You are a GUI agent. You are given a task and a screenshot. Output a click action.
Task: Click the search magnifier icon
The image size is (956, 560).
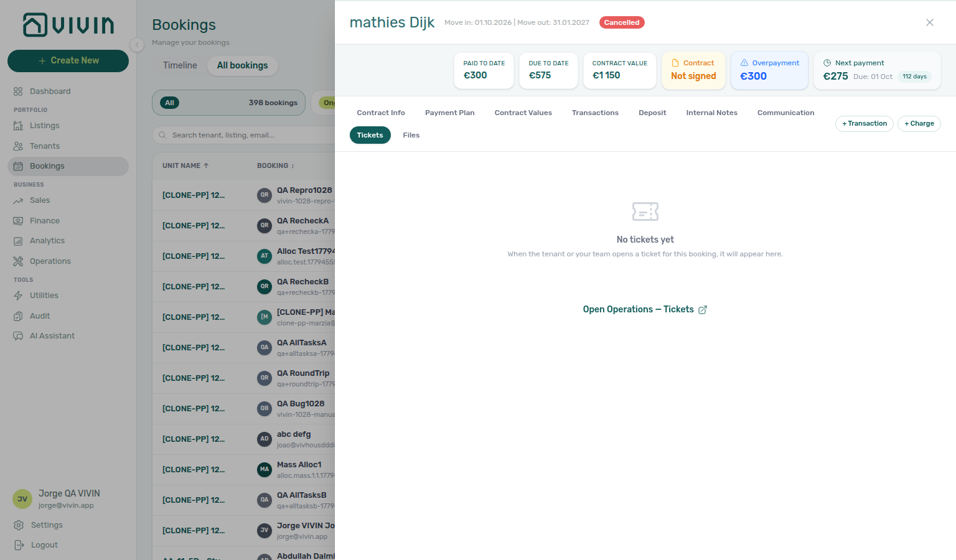pos(162,135)
